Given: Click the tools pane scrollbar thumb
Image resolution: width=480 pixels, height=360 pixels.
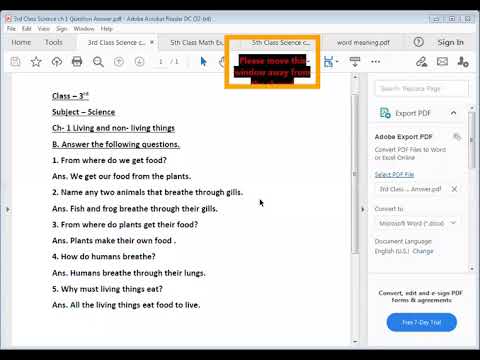Looking at the screenshot, I should click(472, 140).
